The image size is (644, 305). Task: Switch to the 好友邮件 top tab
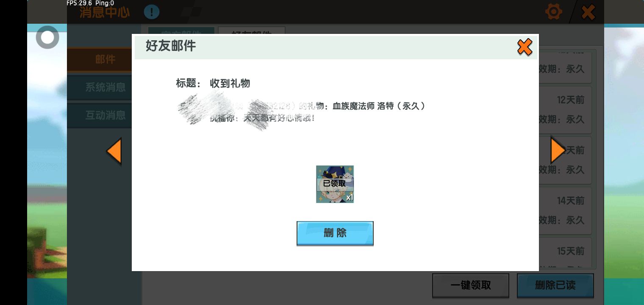click(x=252, y=31)
